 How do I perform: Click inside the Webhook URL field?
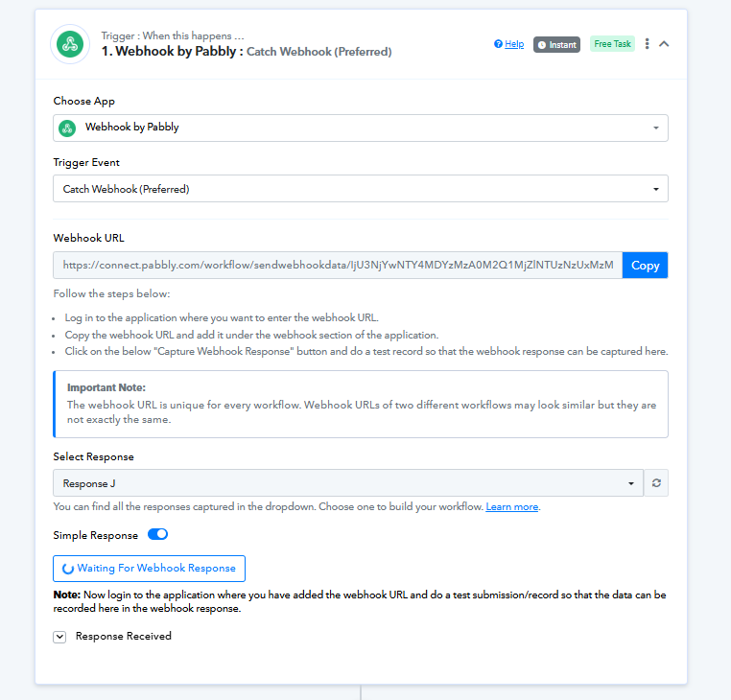point(338,266)
